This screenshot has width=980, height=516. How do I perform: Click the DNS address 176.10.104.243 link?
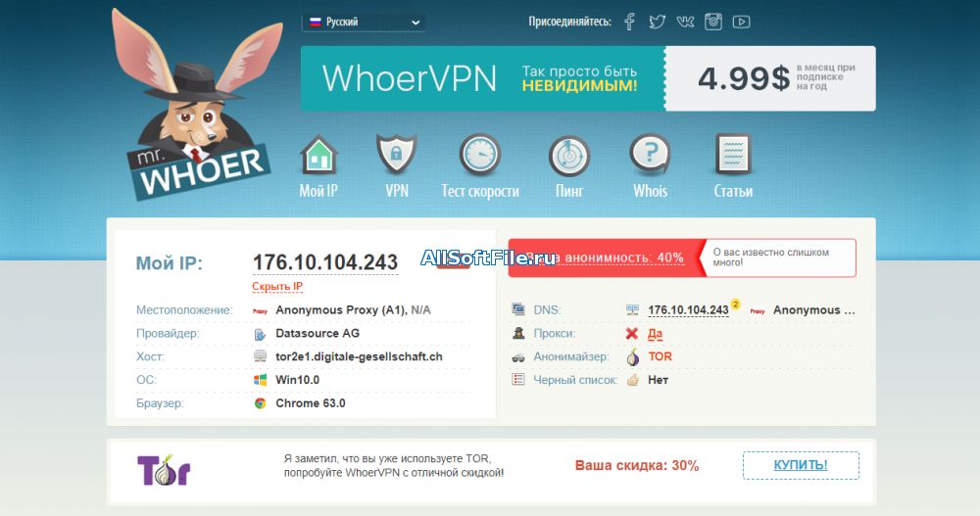tap(688, 310)
